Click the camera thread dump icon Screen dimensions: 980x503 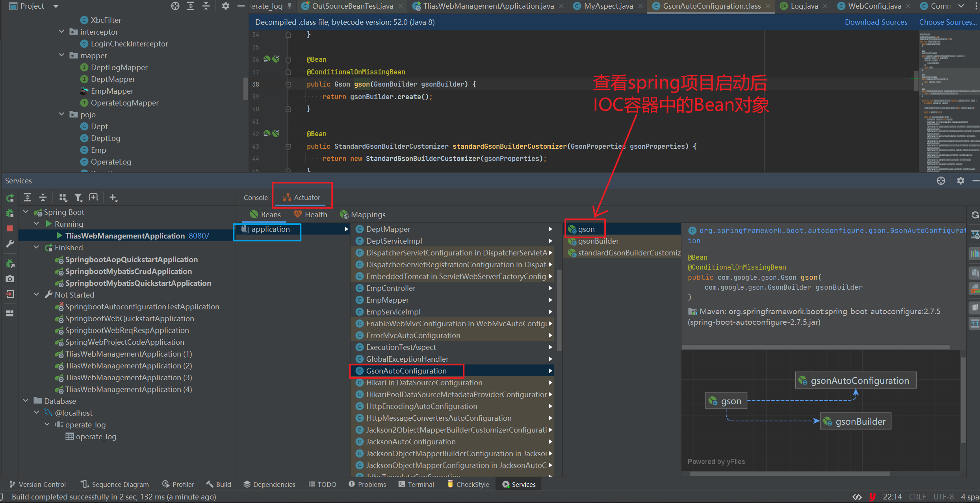point(10,279)
